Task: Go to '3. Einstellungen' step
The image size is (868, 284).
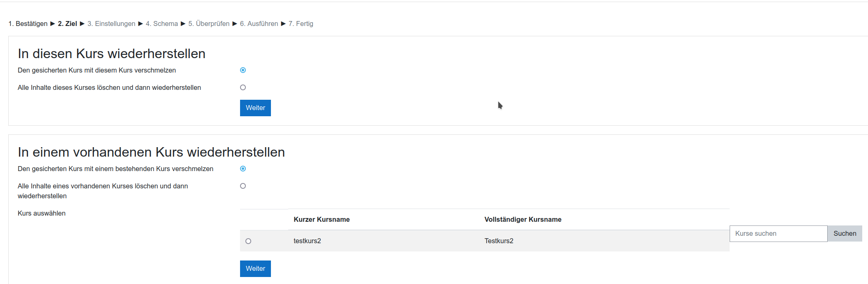Action: click(111, 24)
